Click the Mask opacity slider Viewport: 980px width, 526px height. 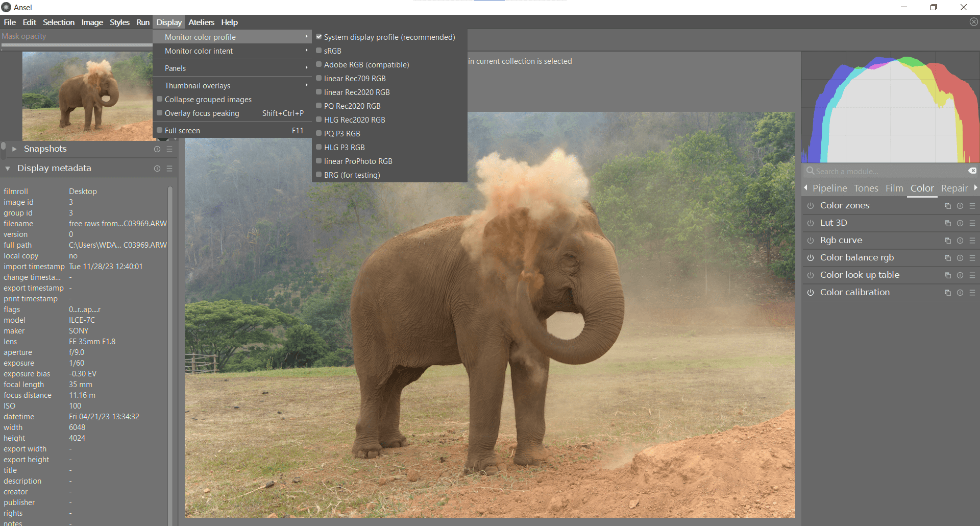pyautogui.click(x=77, y=45)
